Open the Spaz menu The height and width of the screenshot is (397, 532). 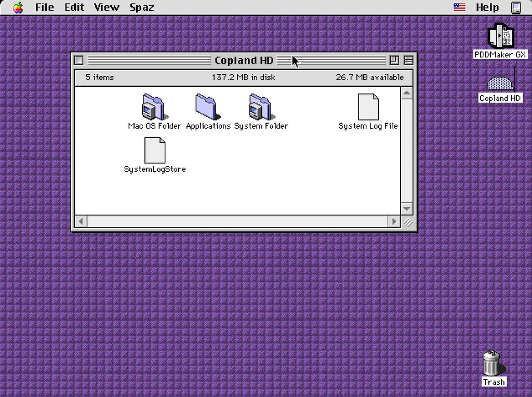point(142,7)
